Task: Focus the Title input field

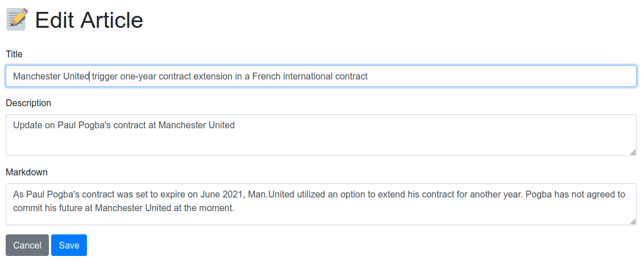Action: (321, 76)
